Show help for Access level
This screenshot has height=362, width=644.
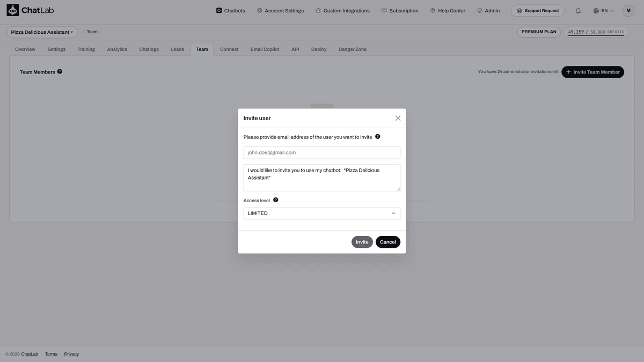(276, 200)
